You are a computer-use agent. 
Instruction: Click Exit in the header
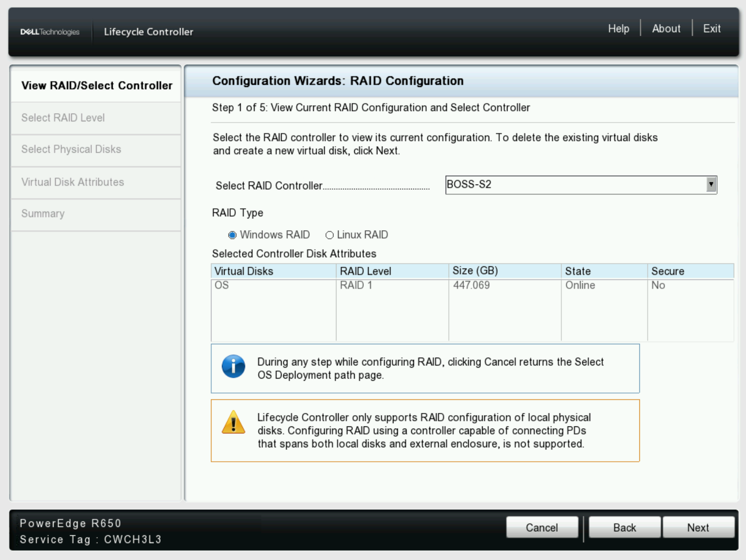coord(712,29)
